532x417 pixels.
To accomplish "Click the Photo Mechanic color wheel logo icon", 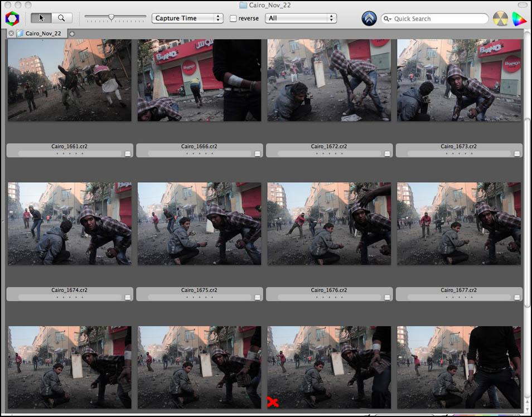I will click(x=12, y=18).
